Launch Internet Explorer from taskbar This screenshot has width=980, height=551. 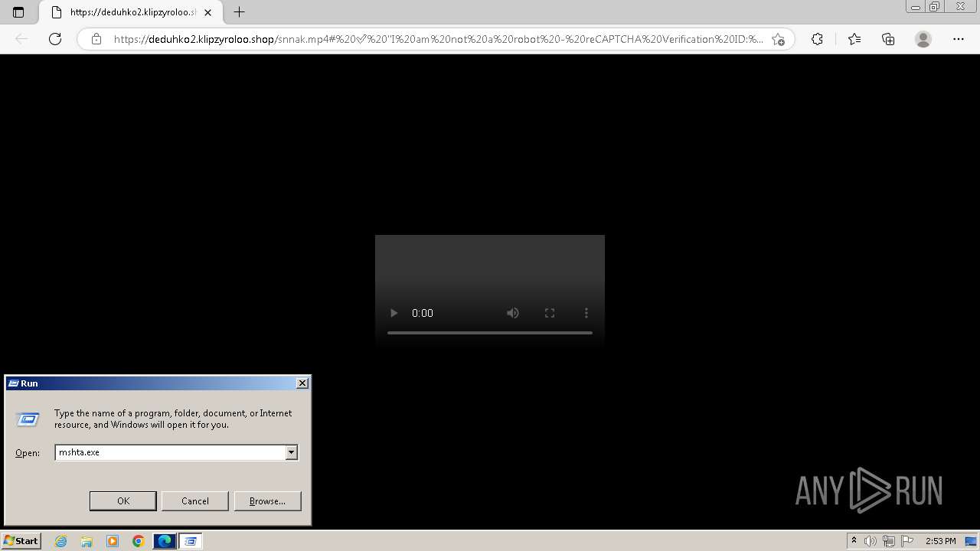click(61, 541)
